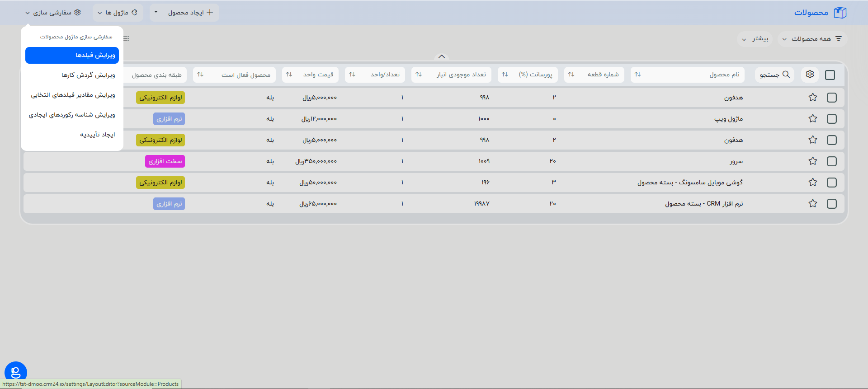Select the checkbox for نرم افزار CRM row
Screen dimensions: 868x389
tap(831, 204)
